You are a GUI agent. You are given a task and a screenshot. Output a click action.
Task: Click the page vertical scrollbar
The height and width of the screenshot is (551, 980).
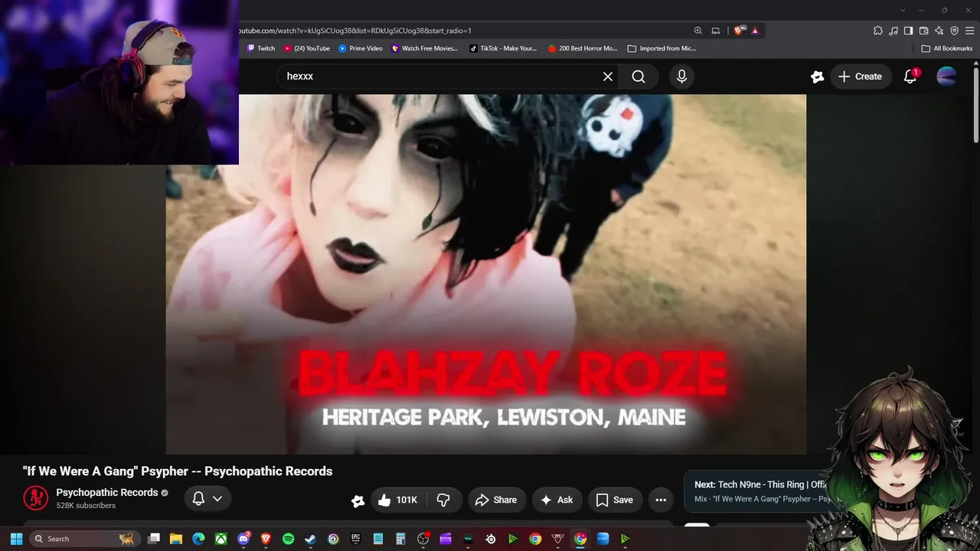point(975,107)
